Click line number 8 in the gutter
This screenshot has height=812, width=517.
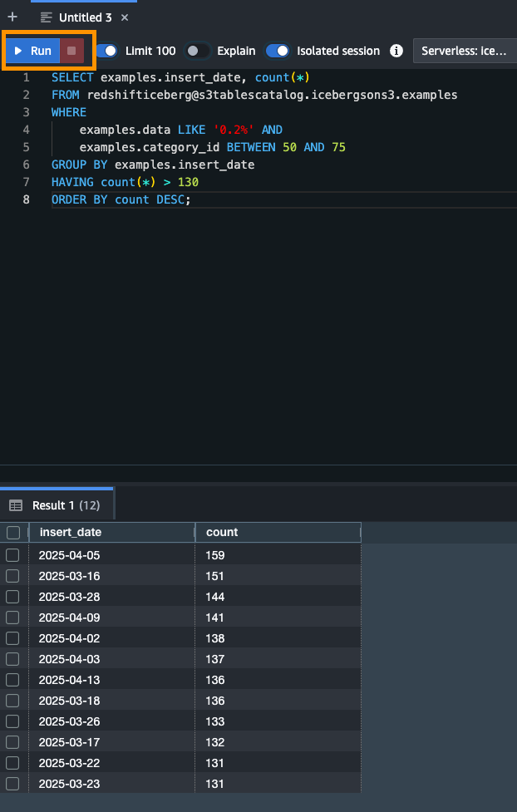[27, 200]
